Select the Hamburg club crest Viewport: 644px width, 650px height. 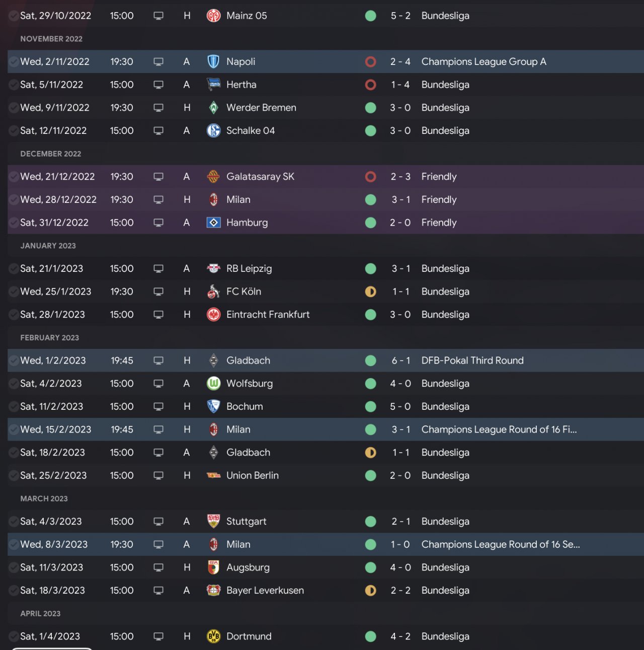[x=213, y=223]
